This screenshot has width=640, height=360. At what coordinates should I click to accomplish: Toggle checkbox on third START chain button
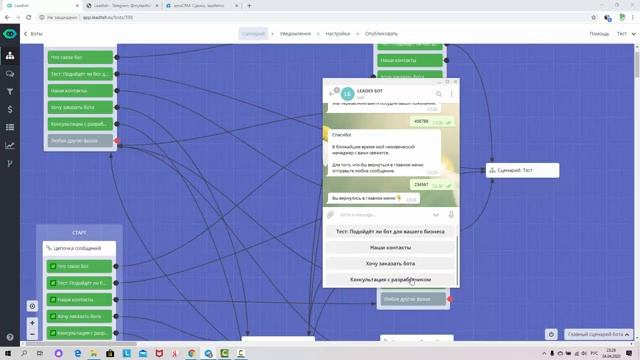pos(53,300)
